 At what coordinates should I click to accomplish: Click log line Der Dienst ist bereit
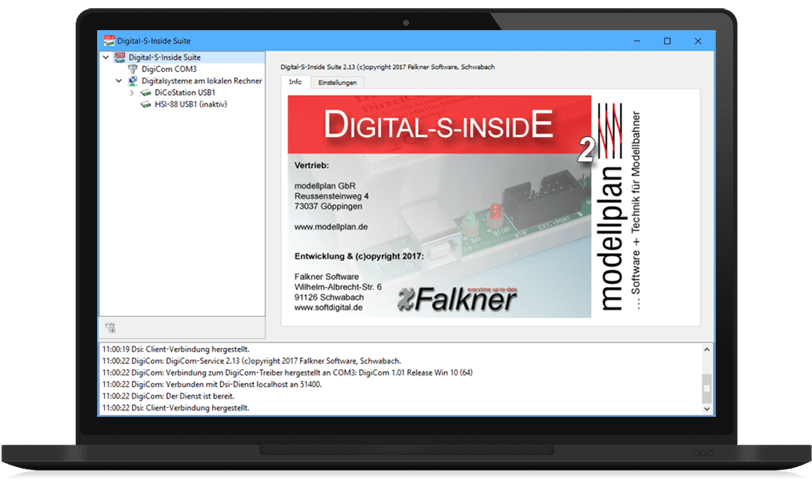168,396
